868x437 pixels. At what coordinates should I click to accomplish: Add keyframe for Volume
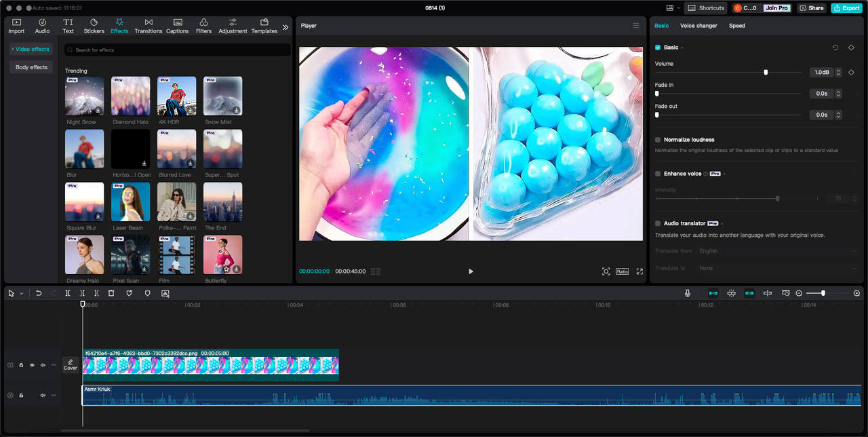tap(851, 72)
